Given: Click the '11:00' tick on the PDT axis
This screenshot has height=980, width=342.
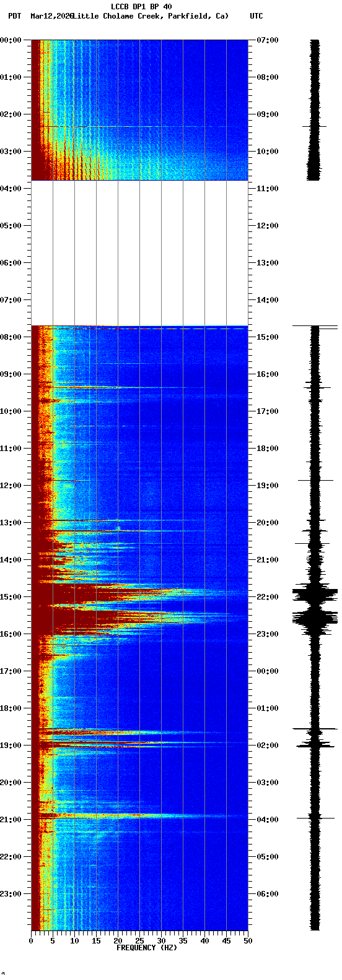Looking at the screenshot, I should pos(11,448).
